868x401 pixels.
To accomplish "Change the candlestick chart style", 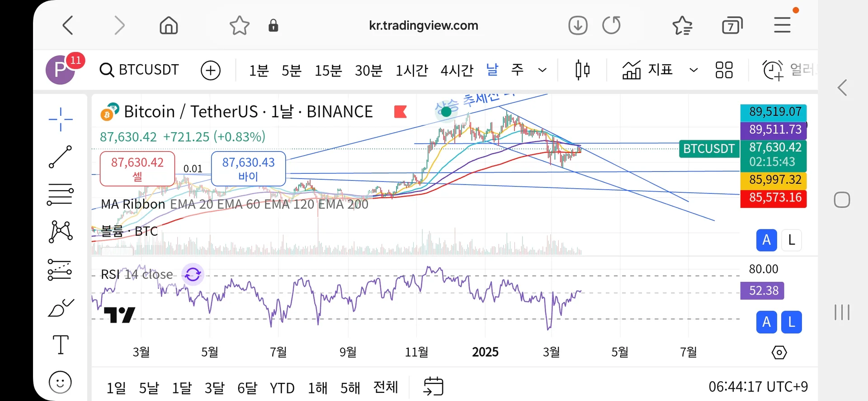I will pyautogui.click(x=582, y=70).
